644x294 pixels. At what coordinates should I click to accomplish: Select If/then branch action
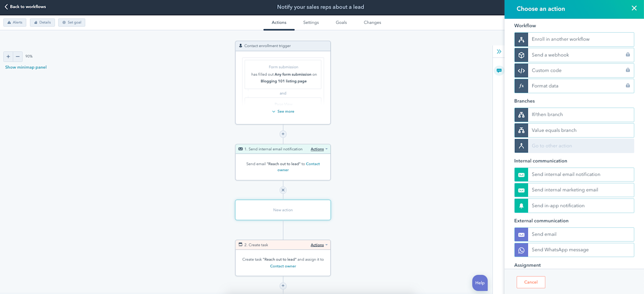pos(574,115)
